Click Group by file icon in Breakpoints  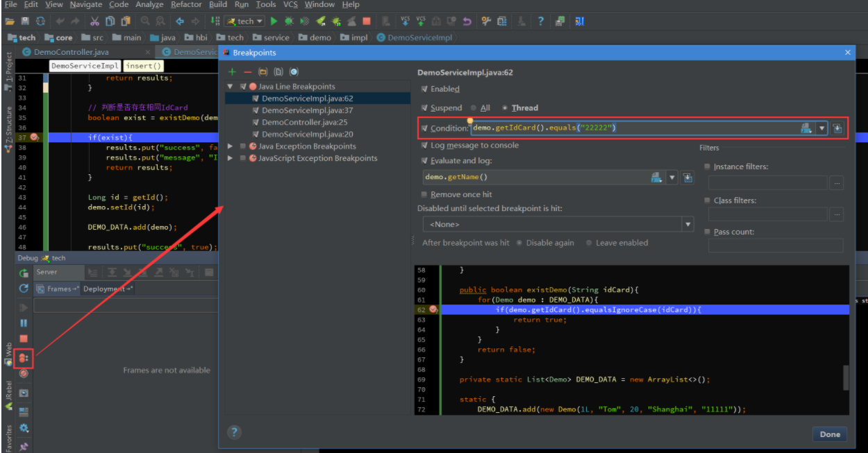click(278, 72)
